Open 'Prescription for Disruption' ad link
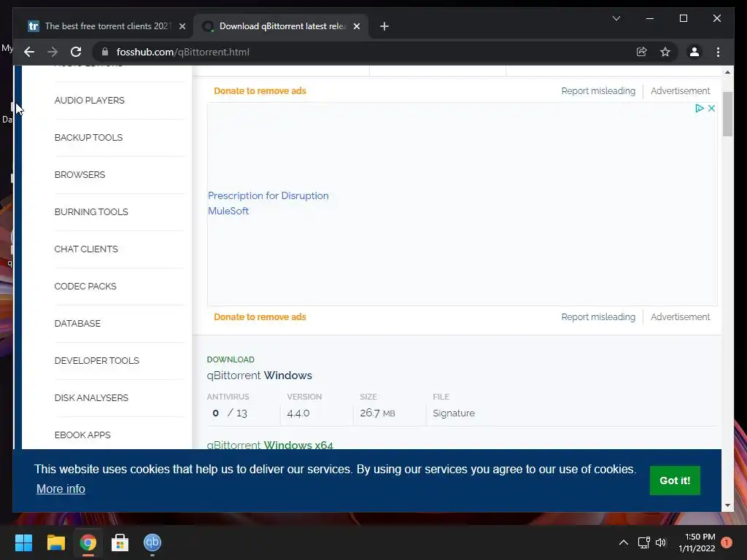The width and height of the screenshot is (747, 560). click(x=268, y=195)
